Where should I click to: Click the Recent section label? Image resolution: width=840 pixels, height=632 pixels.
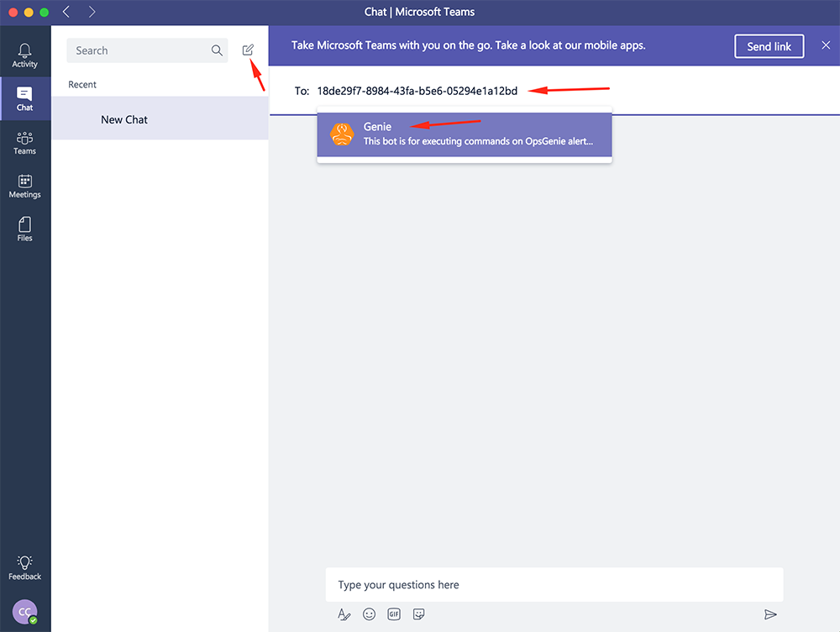82,85
